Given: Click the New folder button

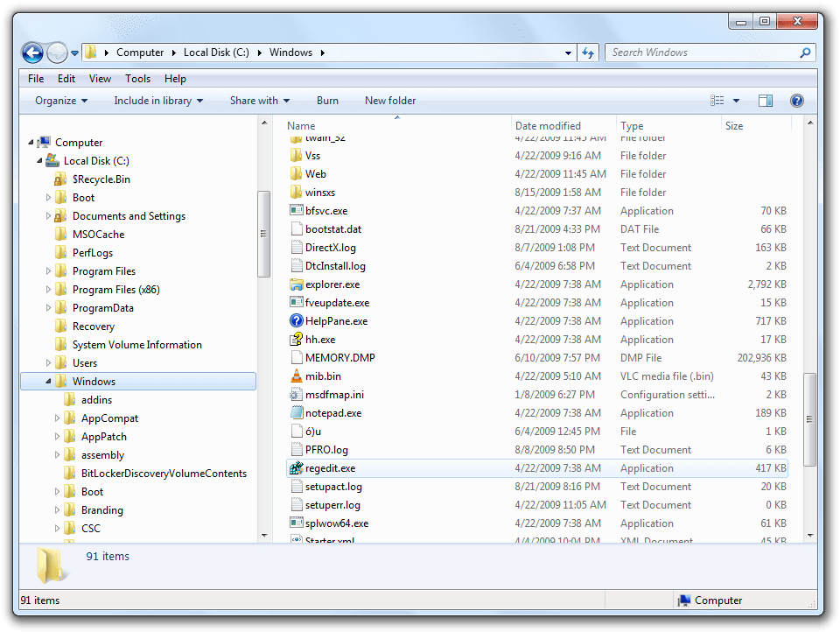Looking at the screenshot, I should (389, 100).
